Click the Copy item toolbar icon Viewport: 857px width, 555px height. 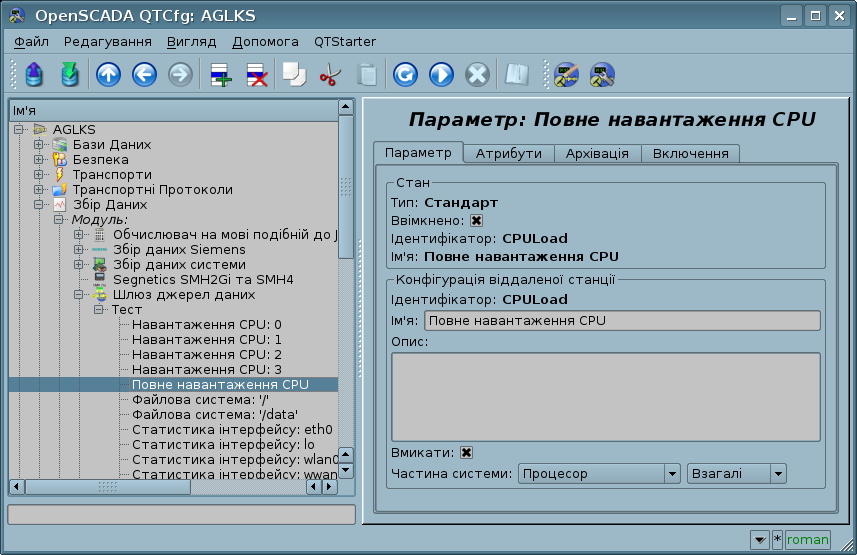[x=294, y=74]
